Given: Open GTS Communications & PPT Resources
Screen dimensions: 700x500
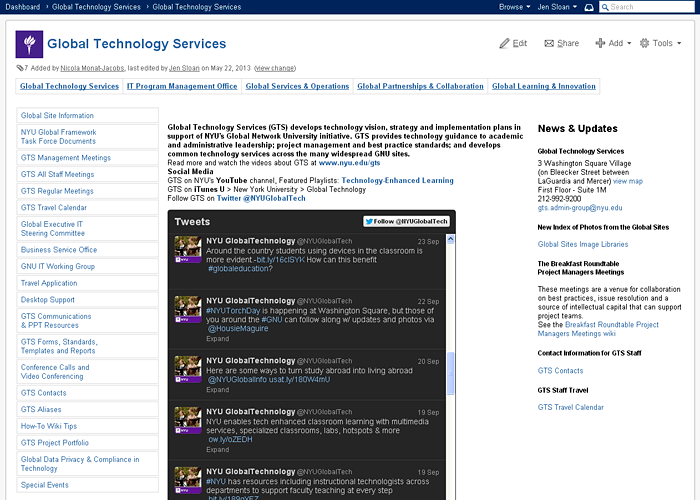Looking at the screenshot, I should [x=56, y=321].
